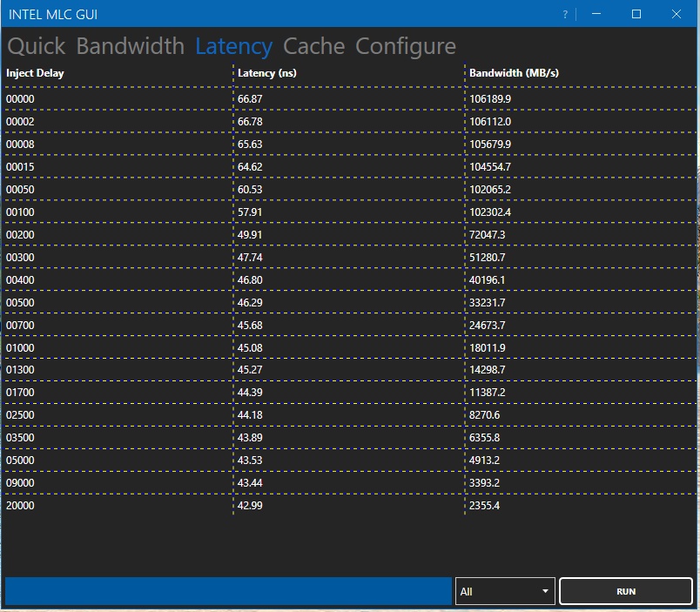Select inject delay cell 01700
This screenshot has width=700, height=612.
20,393
